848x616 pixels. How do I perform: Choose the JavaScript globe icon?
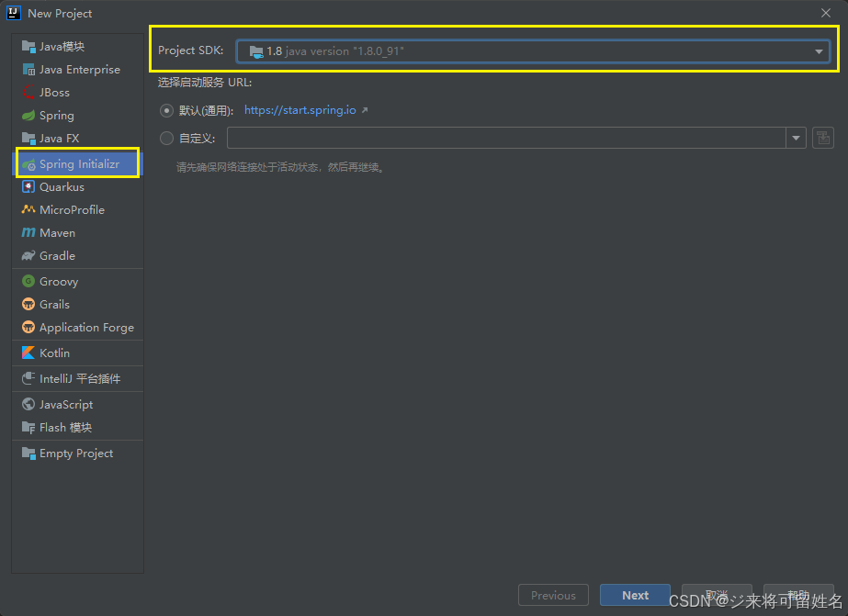tap(28, 404)
